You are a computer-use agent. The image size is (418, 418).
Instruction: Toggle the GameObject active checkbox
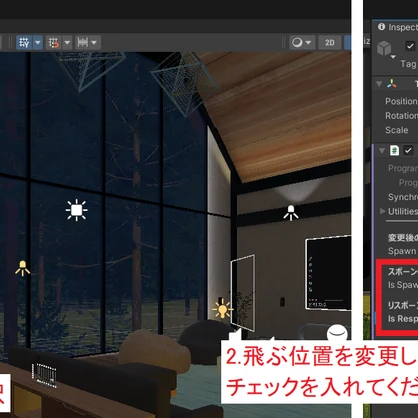(410, 46)
